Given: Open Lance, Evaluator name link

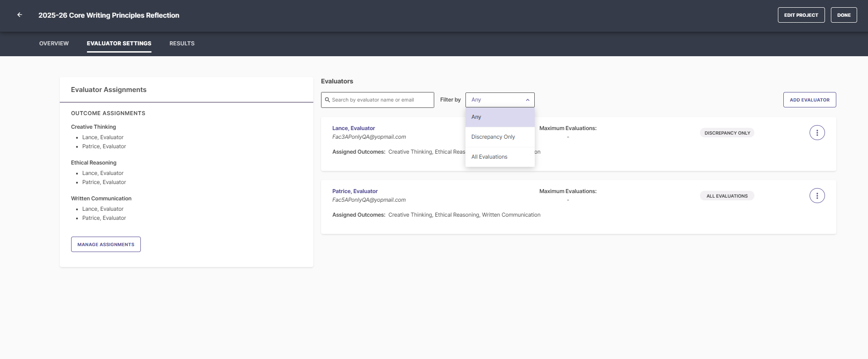Looking at the screenshot, I should pyautogui.click(x=354, y=128).
